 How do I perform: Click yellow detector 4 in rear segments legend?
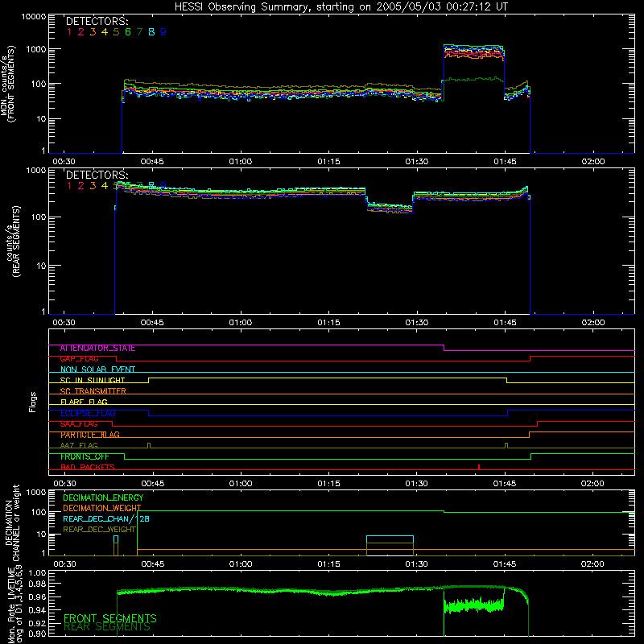pos(105,186)
